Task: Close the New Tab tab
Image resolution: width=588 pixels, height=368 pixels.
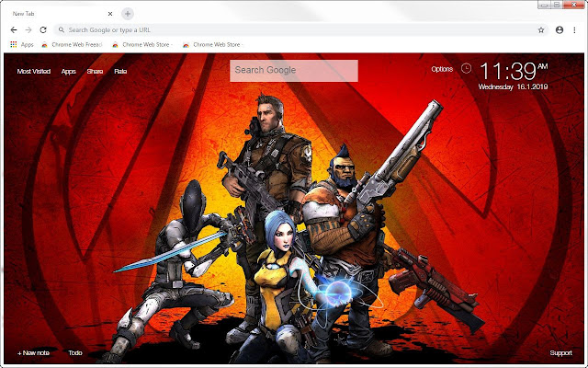Action: pos(110,14)
